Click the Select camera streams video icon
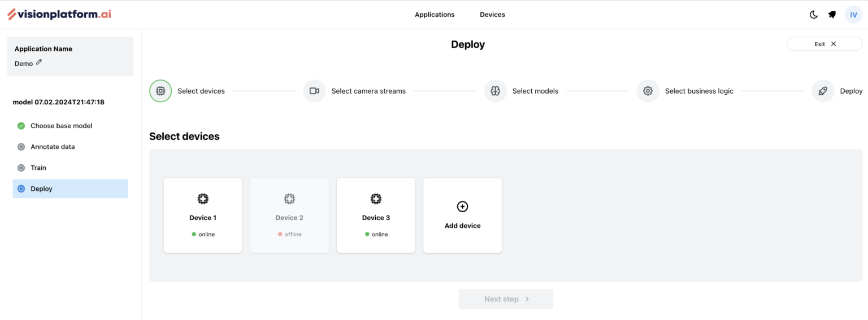This screenshot has width=868, height=320. (x=314, y=91)
